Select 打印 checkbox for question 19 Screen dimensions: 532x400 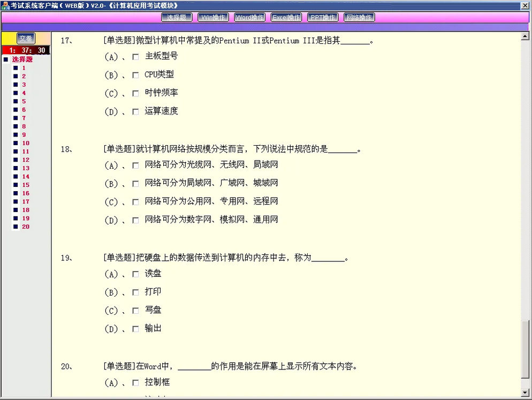pos(135,292)
